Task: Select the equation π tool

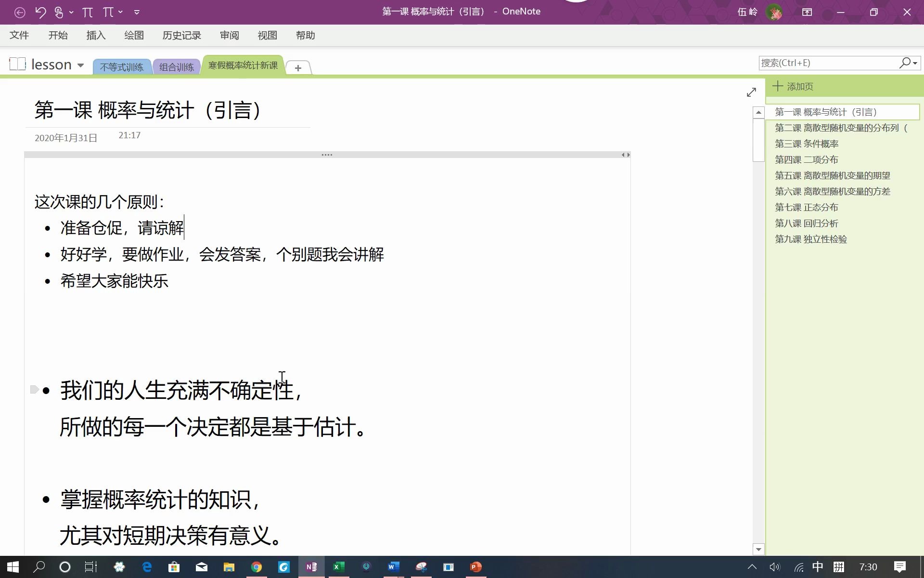Action: (87, 12)
